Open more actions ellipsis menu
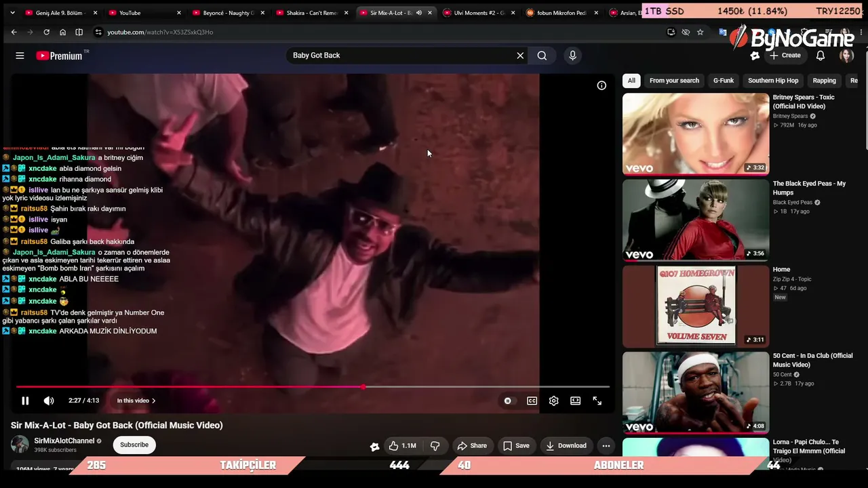Image resolution: width=868 pixels, height=488 pixels. tap(606, 445)
